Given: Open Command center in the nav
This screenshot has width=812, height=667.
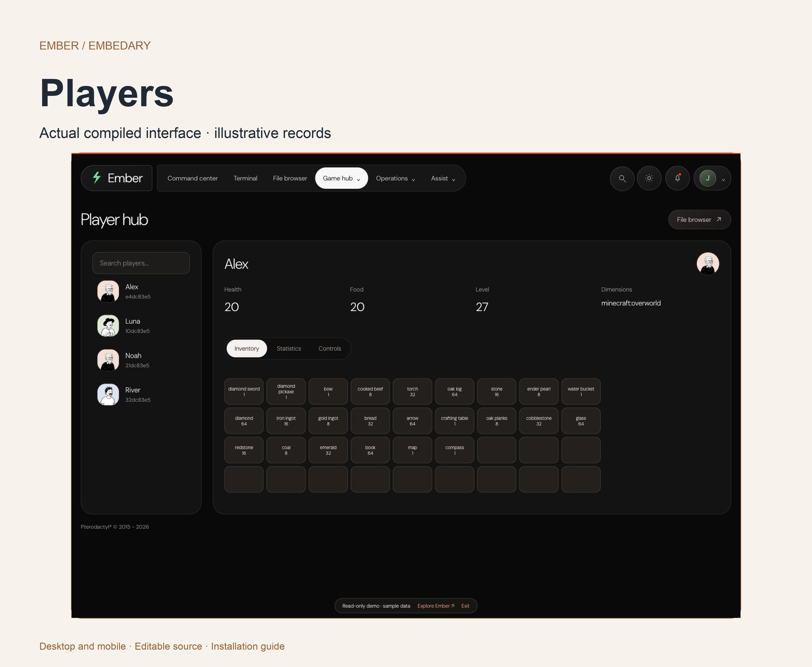Looking at the screenshot, I should point(192,178).
